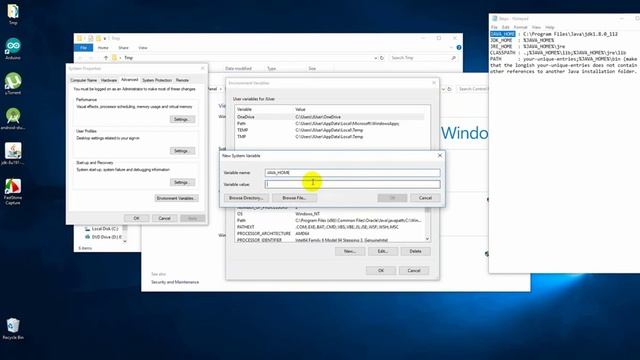Open Notepad Help menu
The width and height of the screenshot is (640, 360).
tap(550, 27)
